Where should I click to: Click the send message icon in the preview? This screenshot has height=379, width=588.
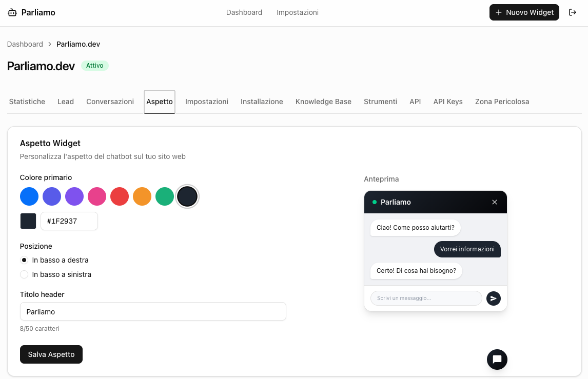pos(493,298)
